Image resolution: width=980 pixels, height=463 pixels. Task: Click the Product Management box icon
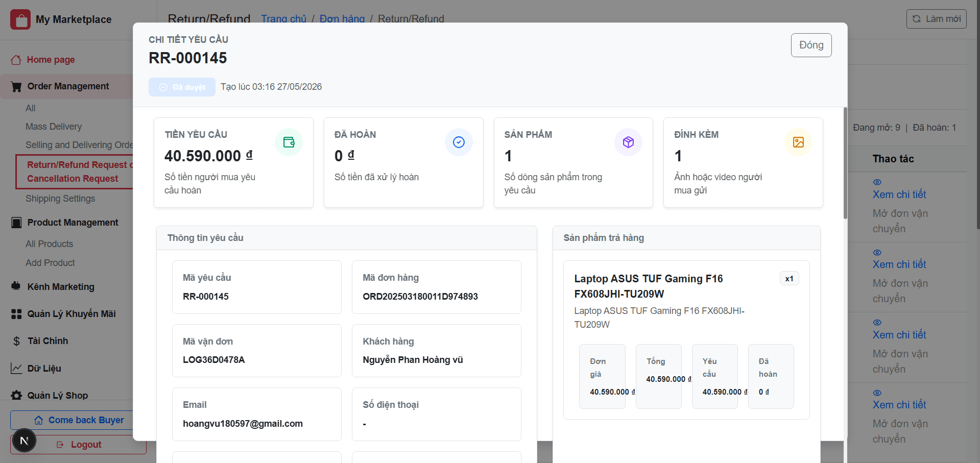click(x=16, y=223)
